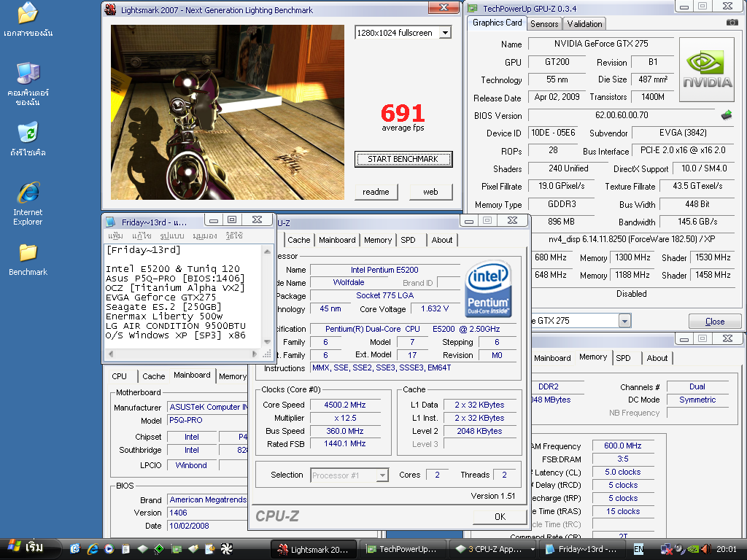Image resolution: width=747 pixels, height=560 pixels.
Task: Click START BENCHMARK in Lightsmark
Action: [x=403, y=159]
